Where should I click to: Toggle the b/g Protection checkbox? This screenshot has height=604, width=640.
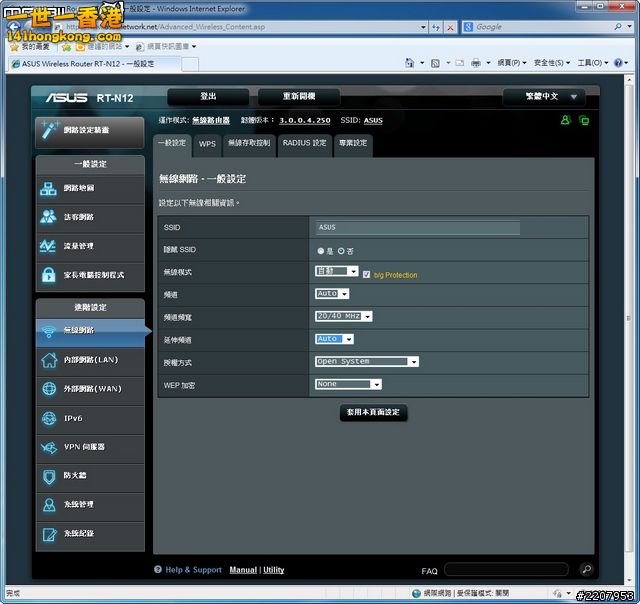[366, 274]
